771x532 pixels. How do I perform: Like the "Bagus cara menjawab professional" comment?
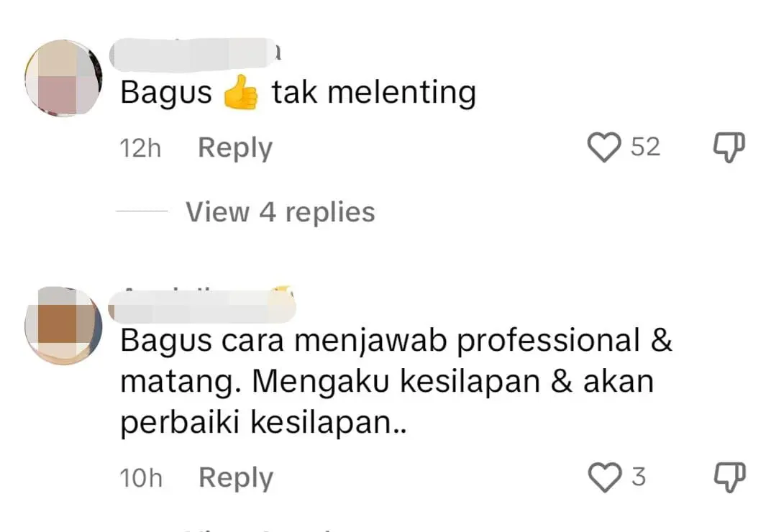604,477
